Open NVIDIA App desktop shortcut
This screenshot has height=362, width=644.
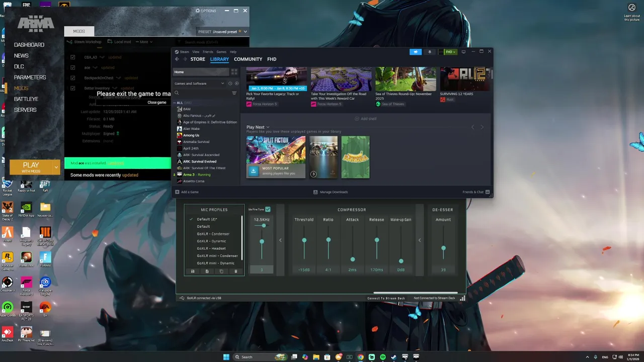point(26,210)
